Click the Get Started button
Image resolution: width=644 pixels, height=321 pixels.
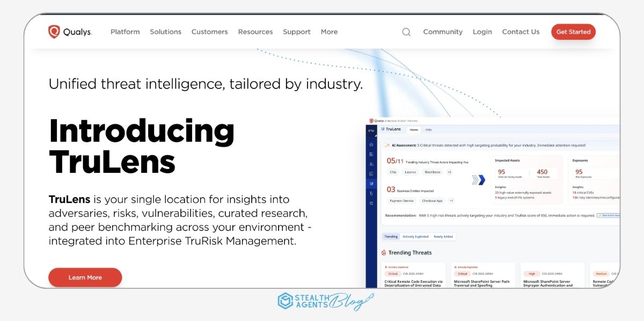(x=573, y=32)
